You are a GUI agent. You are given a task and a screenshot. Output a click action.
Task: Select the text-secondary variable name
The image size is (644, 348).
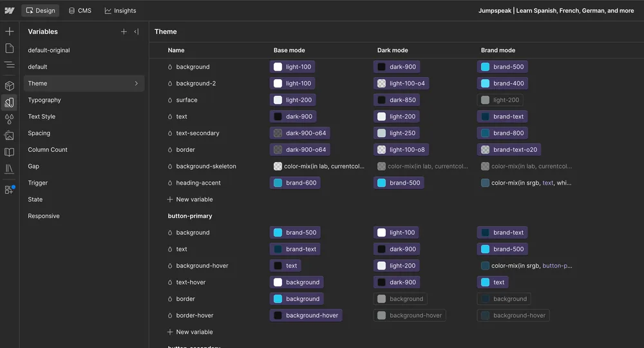198,133
